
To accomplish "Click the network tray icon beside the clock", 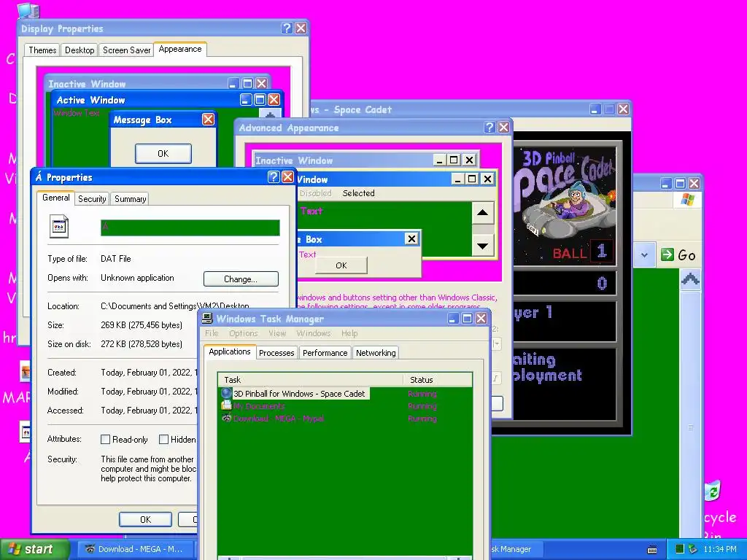I will pyautogui.click(x=692, y=549).
